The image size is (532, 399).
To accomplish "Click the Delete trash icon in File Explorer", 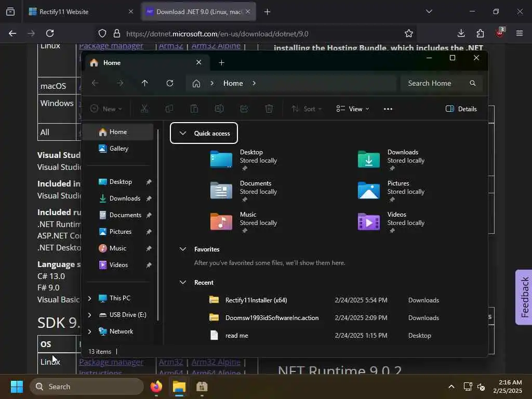I will tap(269, 109).
